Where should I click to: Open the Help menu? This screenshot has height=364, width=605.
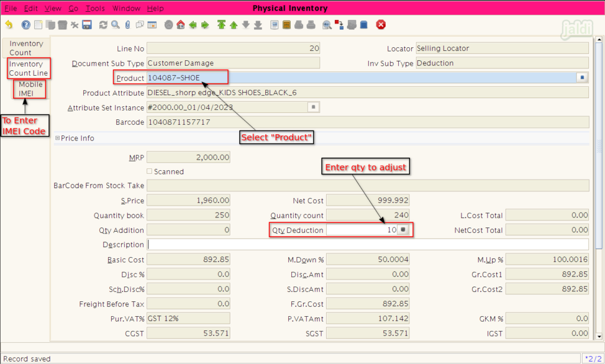[155, 8]
